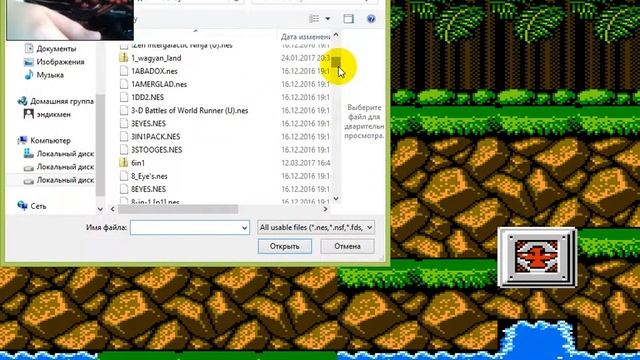Click the 6in1 folder icon
The height and width of the screenshot is (360, 640).
124,162
